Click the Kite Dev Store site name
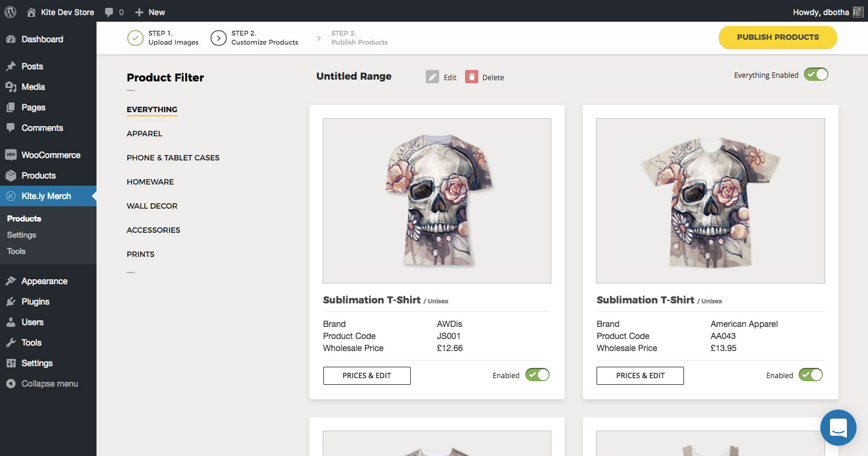 coord(67,12)
